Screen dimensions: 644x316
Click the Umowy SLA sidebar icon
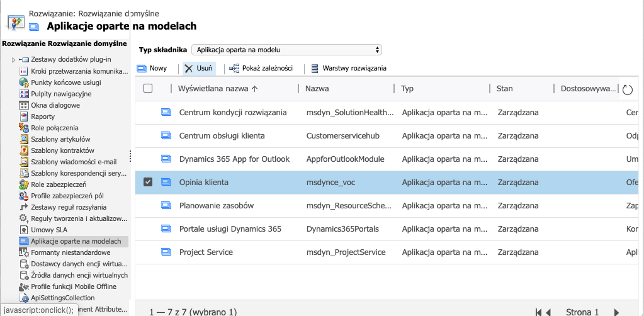pyautogui.click(x=25, y=230)
